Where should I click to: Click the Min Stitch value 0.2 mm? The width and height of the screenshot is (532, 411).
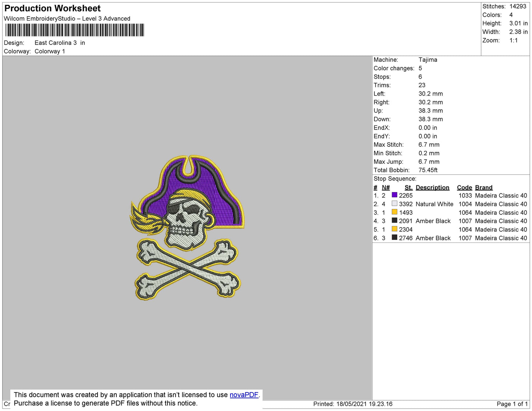click(x=429, y=153)
